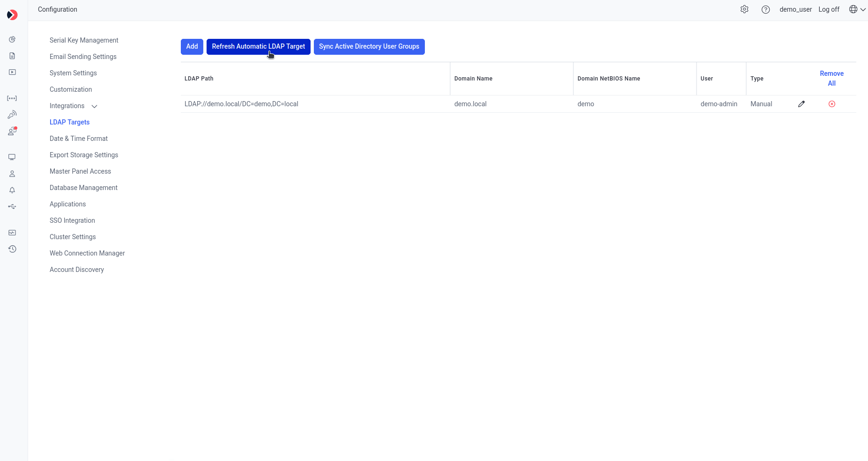This screenshot has height=461, width=868.
Task: Open the settings gear icon
Action: coord(744,9)
